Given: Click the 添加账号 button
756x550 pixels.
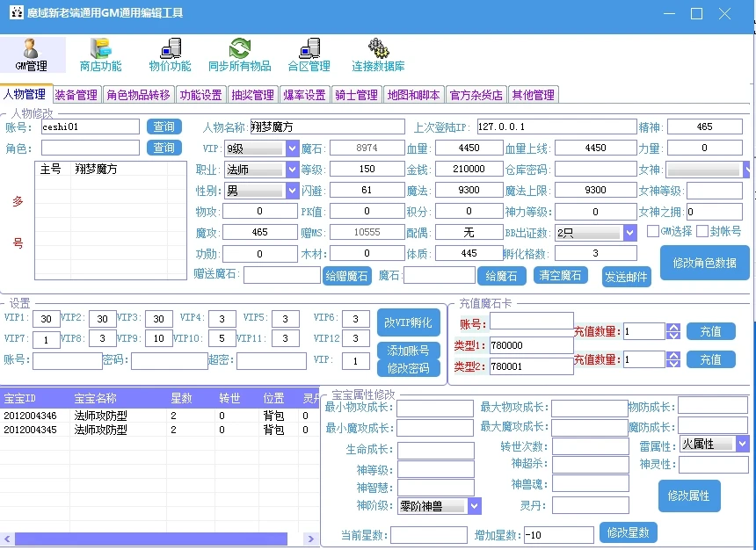Looking at the screenshot, I should (409, 351).
